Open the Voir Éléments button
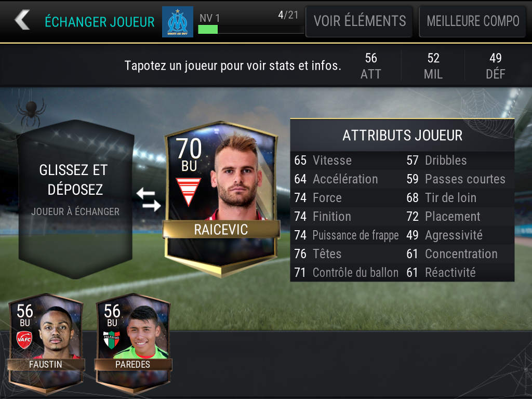532x399 pixels. [x=360, y=21]
